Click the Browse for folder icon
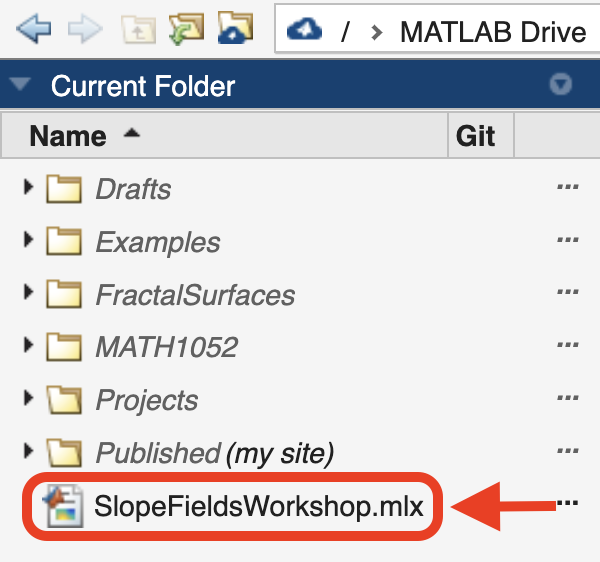600x562 pixels. pyautogui.click(x=186, y=29)
